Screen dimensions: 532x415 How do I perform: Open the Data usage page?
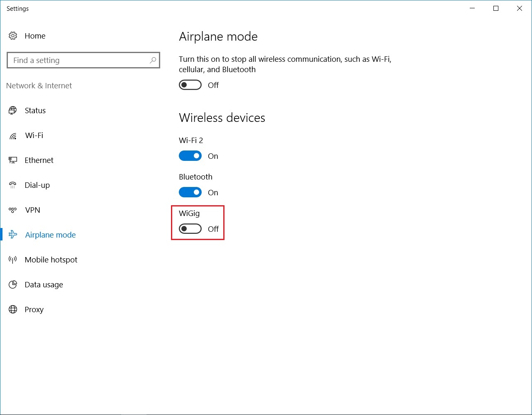click(44, 284)
